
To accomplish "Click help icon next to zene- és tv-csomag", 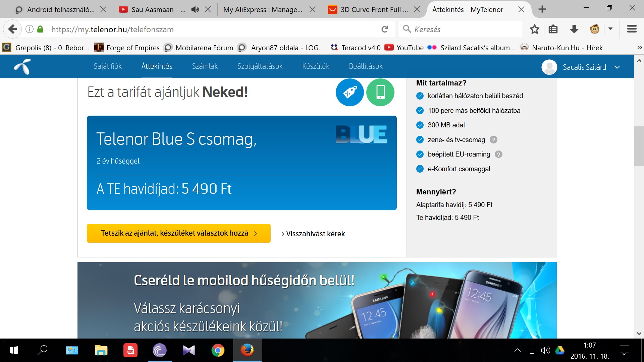I will 493,140.
